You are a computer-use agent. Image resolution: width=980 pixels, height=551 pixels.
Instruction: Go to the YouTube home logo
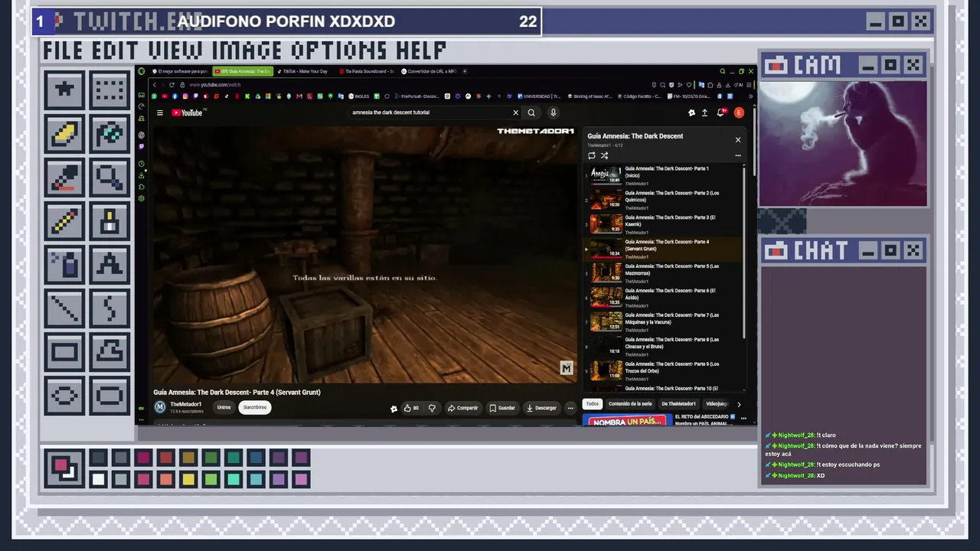188,112
